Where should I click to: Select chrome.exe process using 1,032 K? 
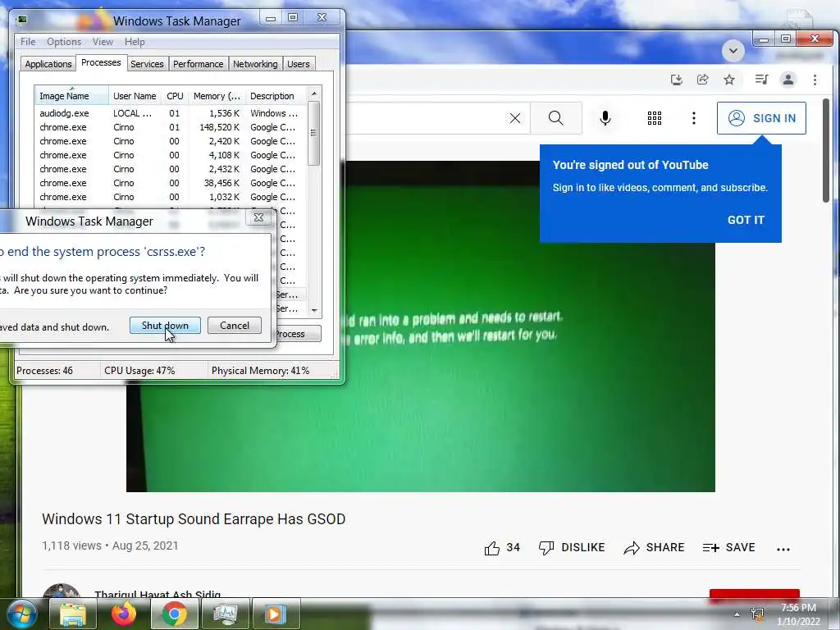point(171,197)
